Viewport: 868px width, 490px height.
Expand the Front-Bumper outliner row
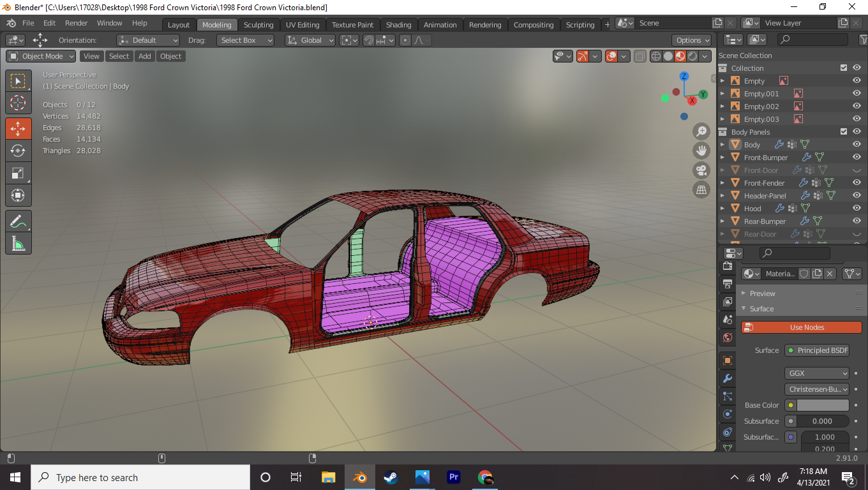[722, 158]
